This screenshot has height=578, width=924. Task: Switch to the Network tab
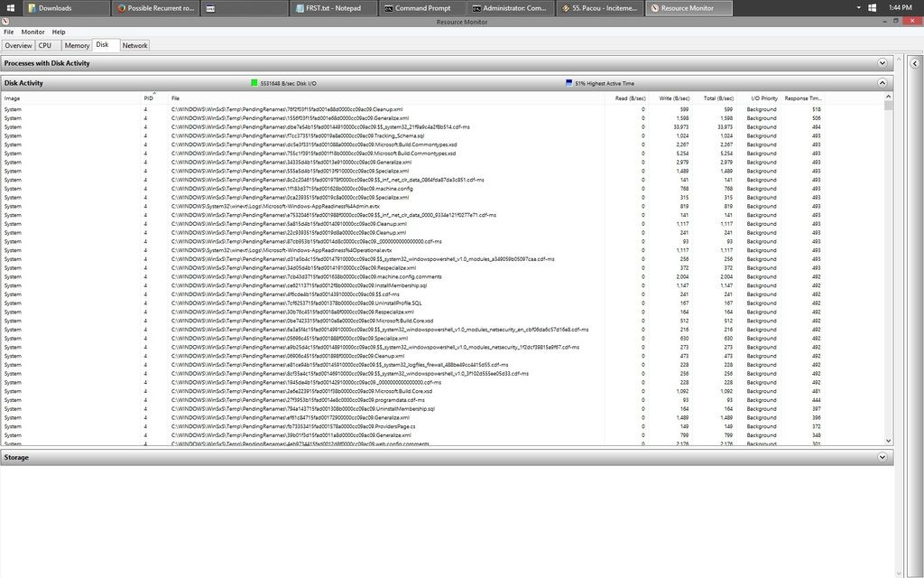(x=135, y=45)
